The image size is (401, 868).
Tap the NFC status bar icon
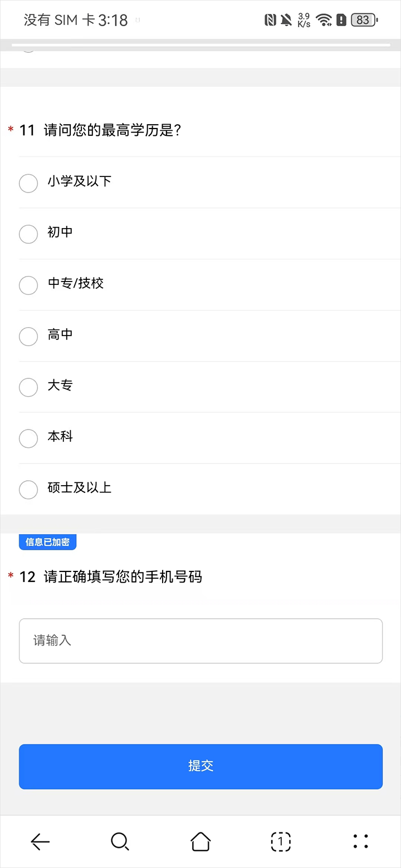(270, 20)
